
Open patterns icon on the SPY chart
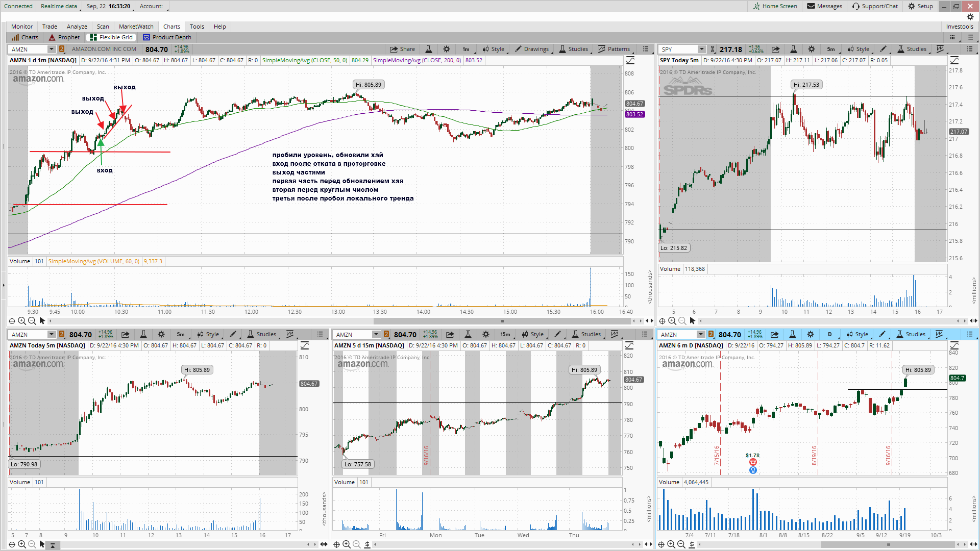point(940,49)
